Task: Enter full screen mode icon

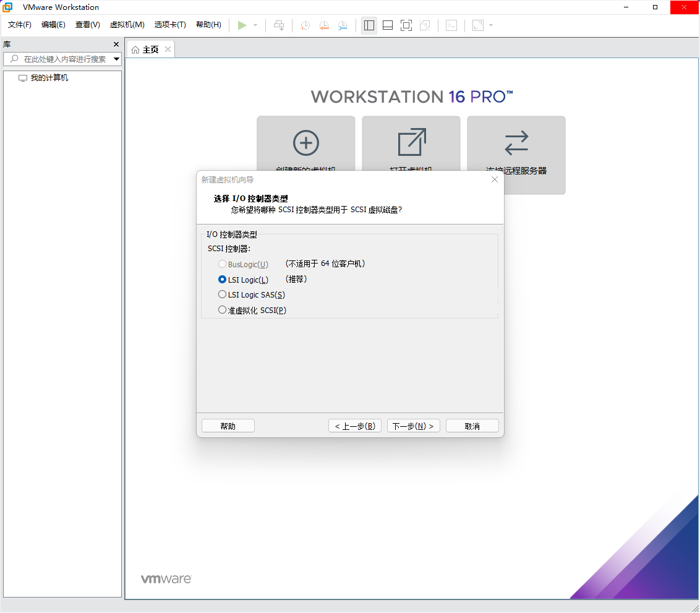Action: tap(406, 25)
